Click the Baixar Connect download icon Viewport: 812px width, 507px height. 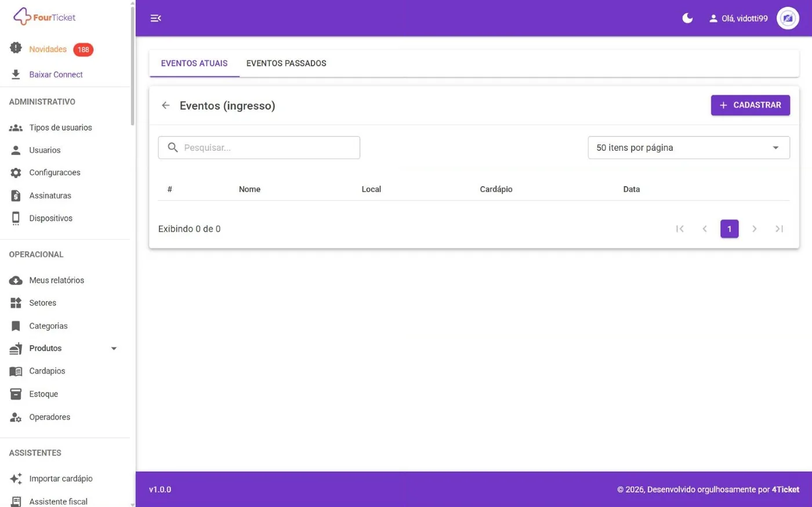pos(16,74)
